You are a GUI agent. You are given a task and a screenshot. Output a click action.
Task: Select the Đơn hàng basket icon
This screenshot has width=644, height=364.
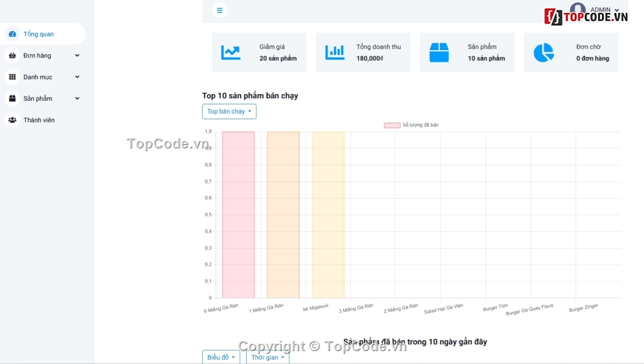coord(12,56)
